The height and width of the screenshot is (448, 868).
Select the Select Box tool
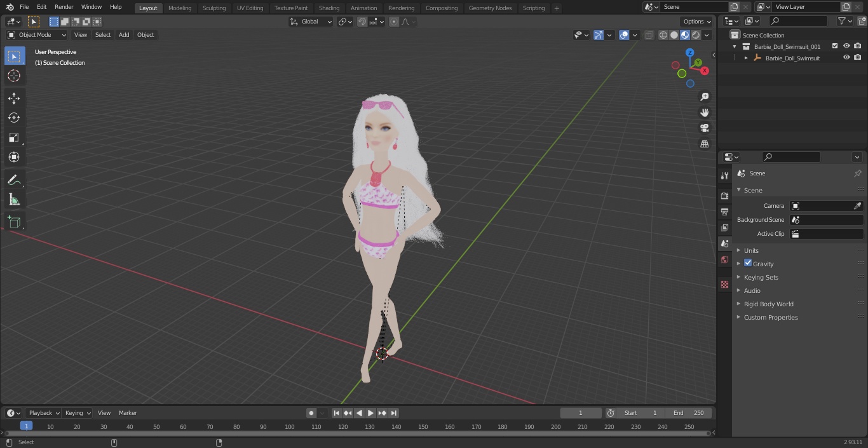tap(14, 56)
